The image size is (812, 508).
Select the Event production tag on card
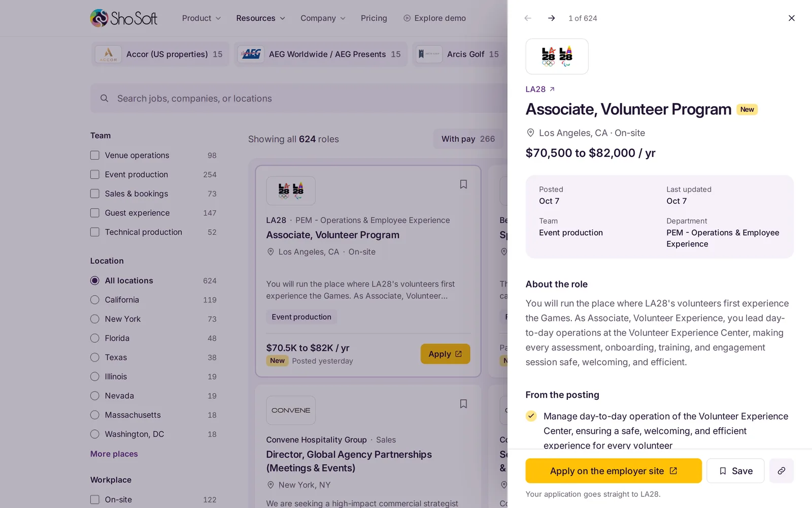pyautogui.click(x=301, y=317)
